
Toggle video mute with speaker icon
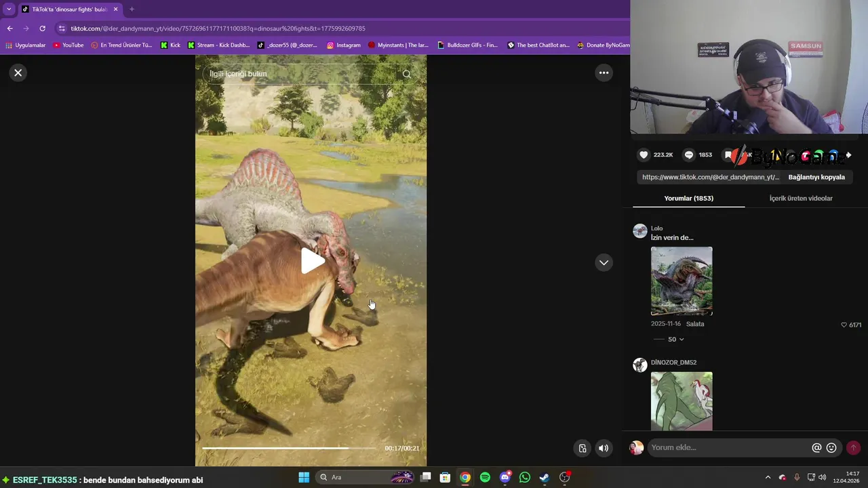pyautogui.click(x=604, y=448)
